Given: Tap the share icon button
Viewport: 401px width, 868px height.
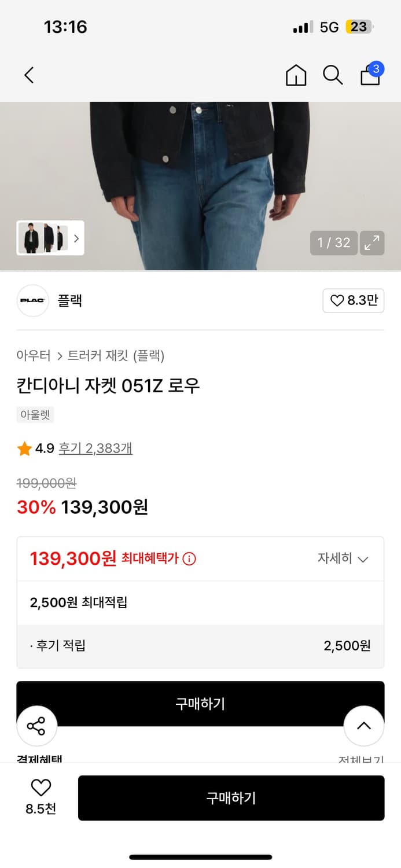Looking at the screenshot, I should click(x=36, y=726).
